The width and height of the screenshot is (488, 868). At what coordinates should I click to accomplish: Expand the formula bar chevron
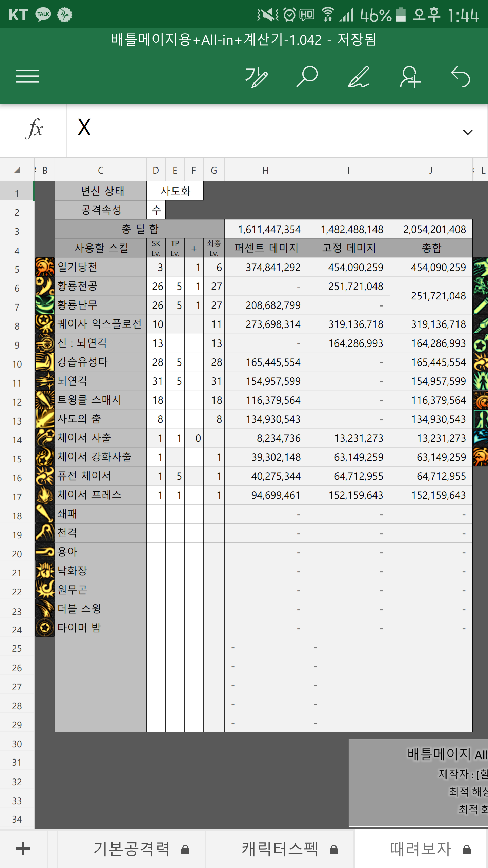click(468, 132)
